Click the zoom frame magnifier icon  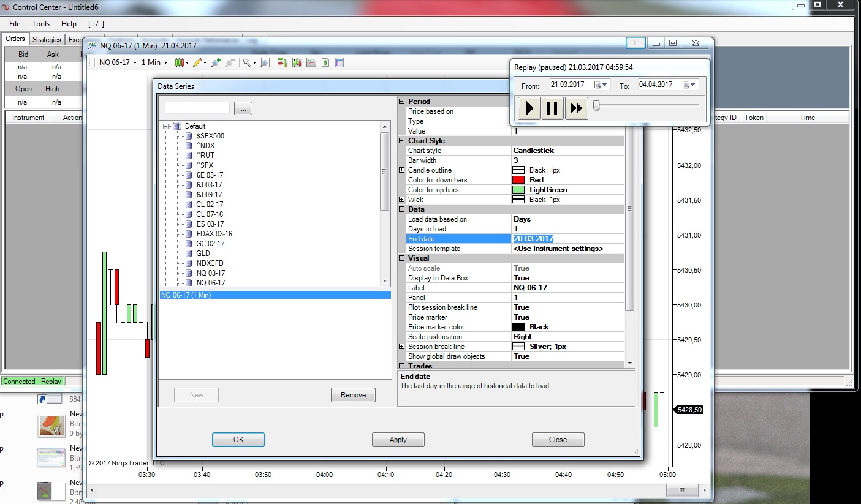265,62
